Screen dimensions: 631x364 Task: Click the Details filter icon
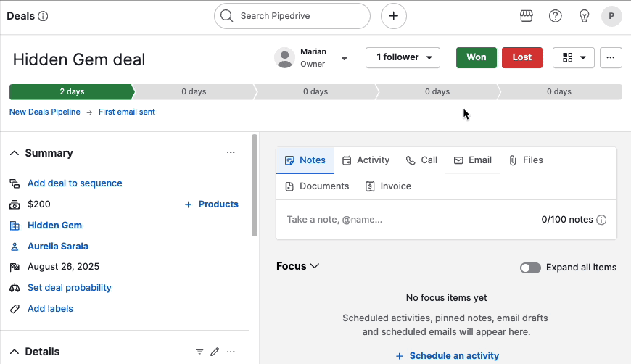[199, 352]
